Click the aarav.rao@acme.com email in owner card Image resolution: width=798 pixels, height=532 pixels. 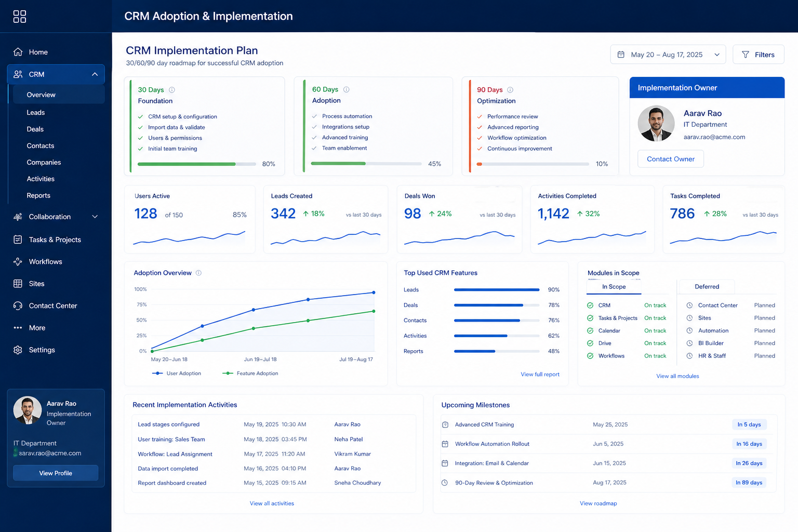point(714,137)
